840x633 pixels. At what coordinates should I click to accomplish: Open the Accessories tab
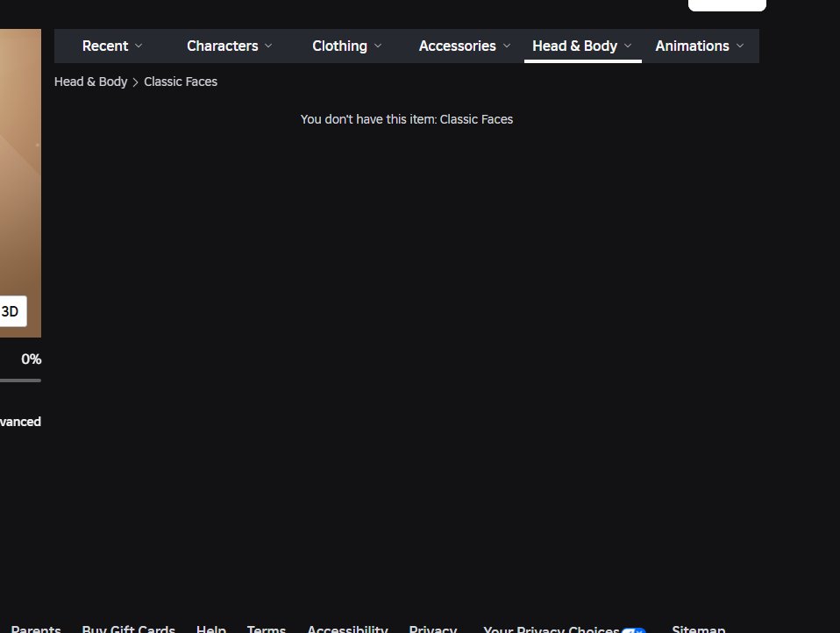click(x=464, y=46)
